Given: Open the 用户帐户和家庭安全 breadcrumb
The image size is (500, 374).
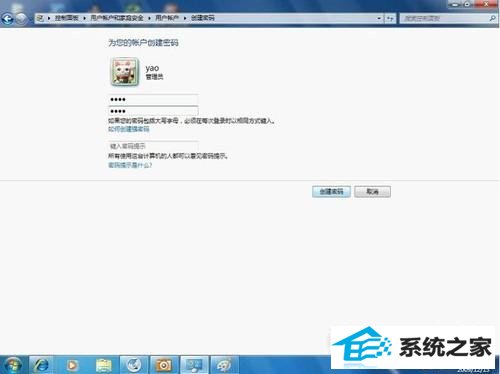Looking at the screenshot, I should 117,18.
